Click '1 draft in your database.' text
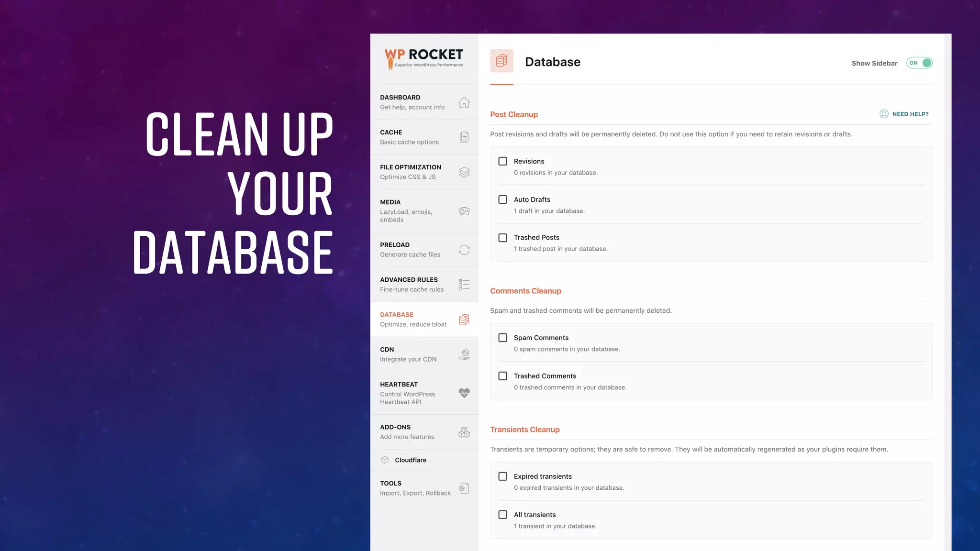This screenshot has height=551, width=980. point(549,211)
